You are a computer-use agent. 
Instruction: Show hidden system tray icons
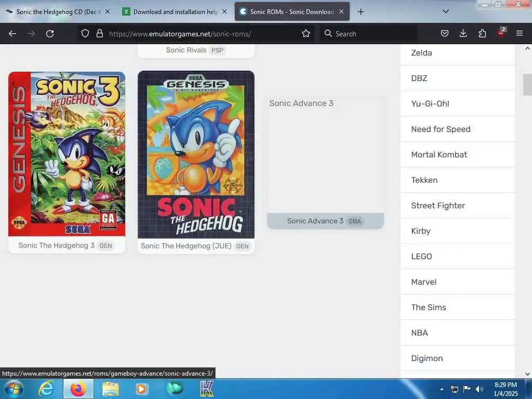tap(442, 389)
